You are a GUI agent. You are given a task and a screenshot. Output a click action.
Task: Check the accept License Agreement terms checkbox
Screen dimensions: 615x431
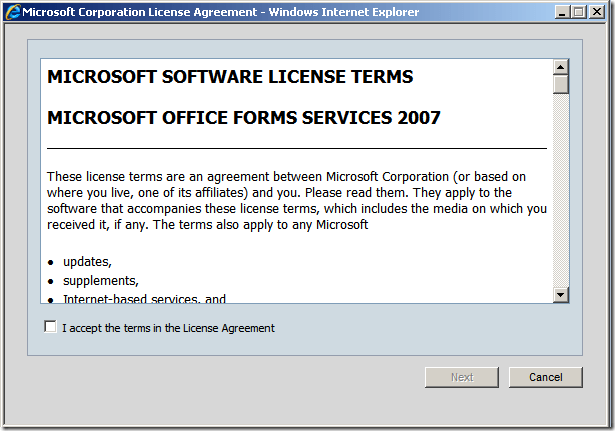pyautogui.click(x=50, y=326)
